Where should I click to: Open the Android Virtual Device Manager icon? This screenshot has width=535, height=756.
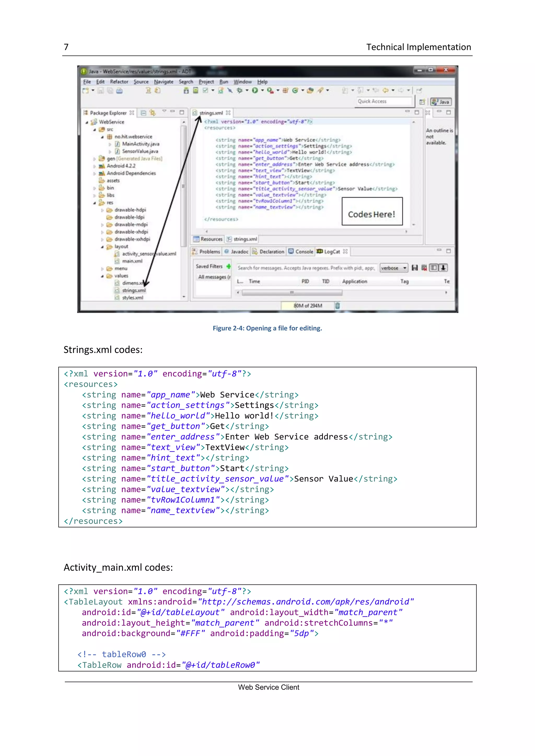tap(196, 91)
